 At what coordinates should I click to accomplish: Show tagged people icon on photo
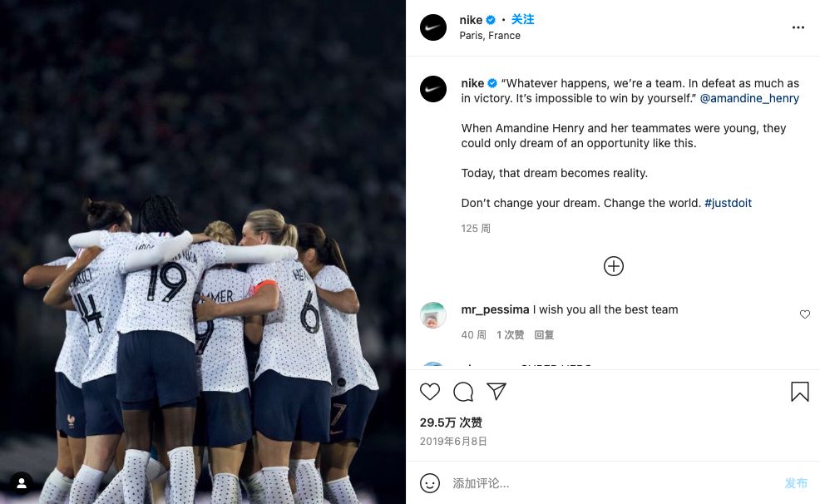(22, 483)
